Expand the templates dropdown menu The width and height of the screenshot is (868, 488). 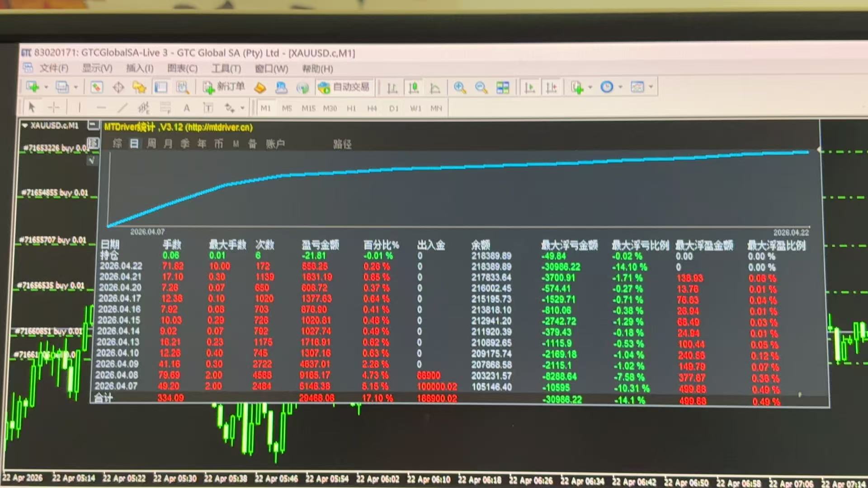coord(651,87)
